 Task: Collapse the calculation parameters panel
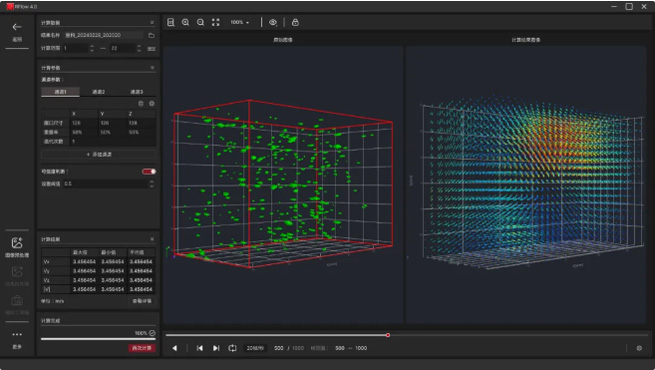pyautogui.click(x=152, y=68)
